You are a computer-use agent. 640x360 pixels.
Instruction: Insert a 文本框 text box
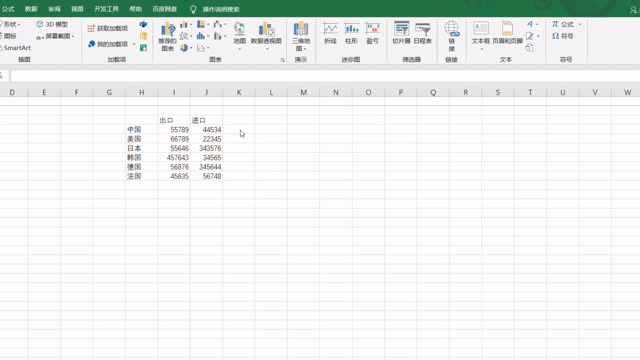coord(481,36)
